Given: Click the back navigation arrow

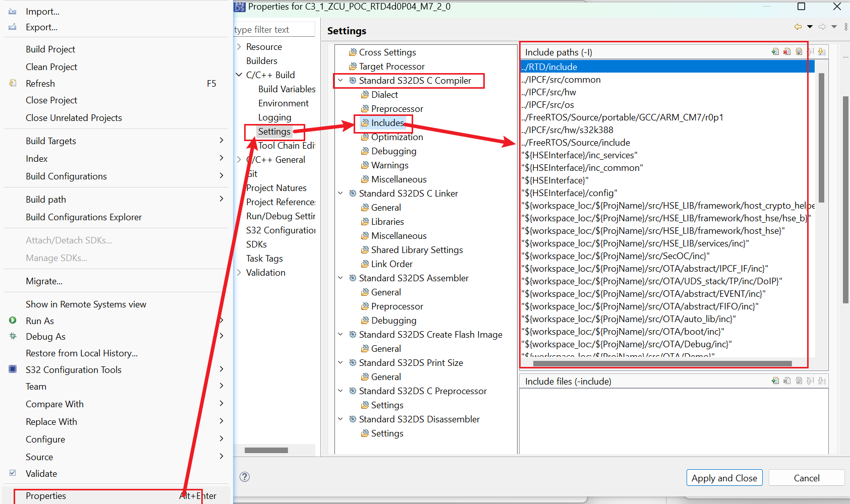Looking at the screenshot, I should click(x=798, y=26).
